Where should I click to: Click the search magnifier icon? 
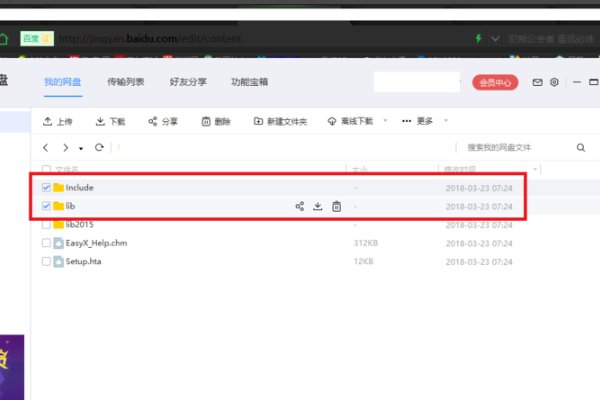pyautogui.click(x=580, y=147)
